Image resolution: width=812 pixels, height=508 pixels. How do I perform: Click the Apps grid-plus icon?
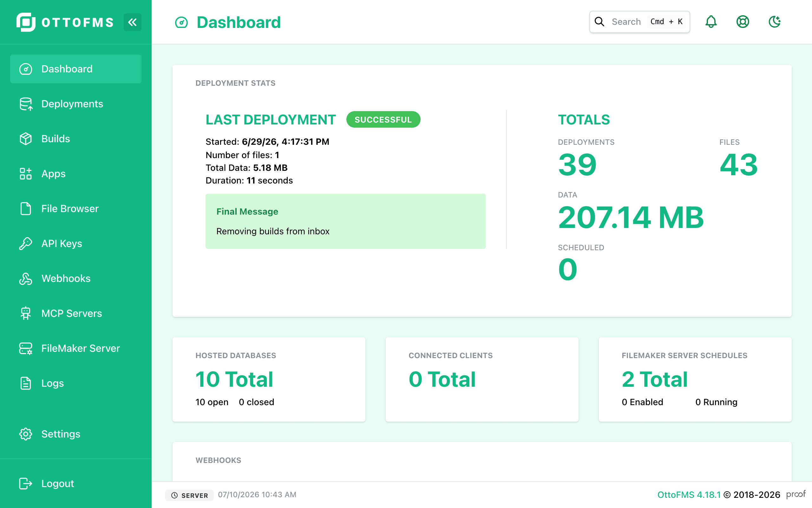[x=26, y=174]
